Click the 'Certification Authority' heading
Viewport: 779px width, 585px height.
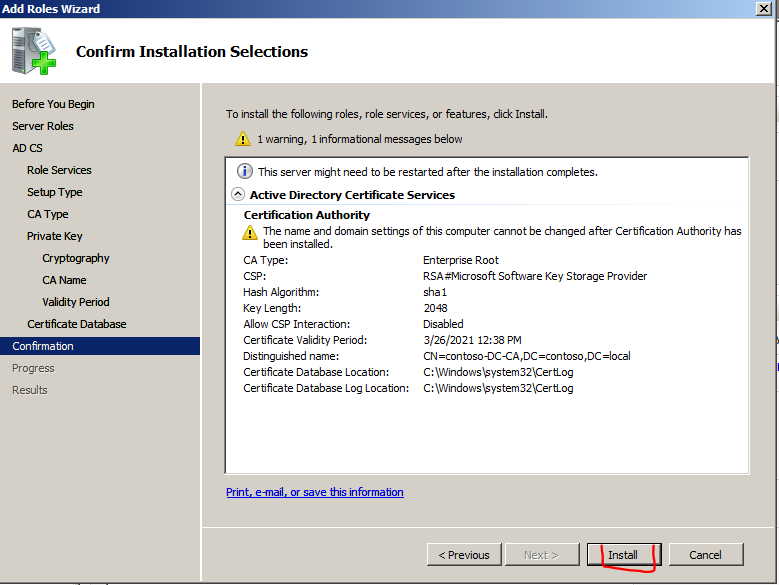(x=307, y=215)
